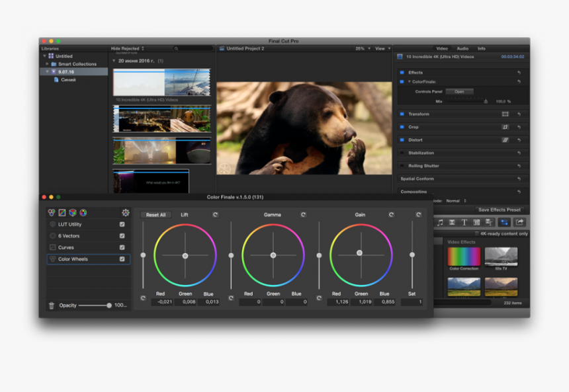Click the RGB cube LUT icon in Color Finale

(73, 212)
